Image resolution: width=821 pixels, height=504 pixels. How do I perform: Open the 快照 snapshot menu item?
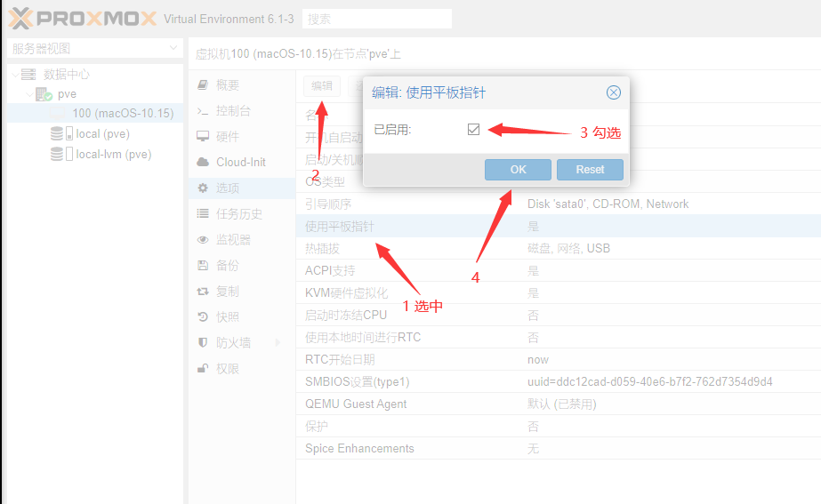point(227,317)
